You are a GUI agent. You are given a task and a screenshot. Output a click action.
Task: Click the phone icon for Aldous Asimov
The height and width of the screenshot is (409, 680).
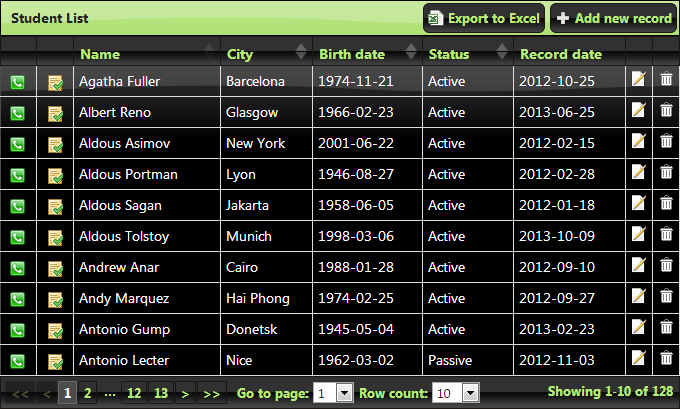coord(17,144)
